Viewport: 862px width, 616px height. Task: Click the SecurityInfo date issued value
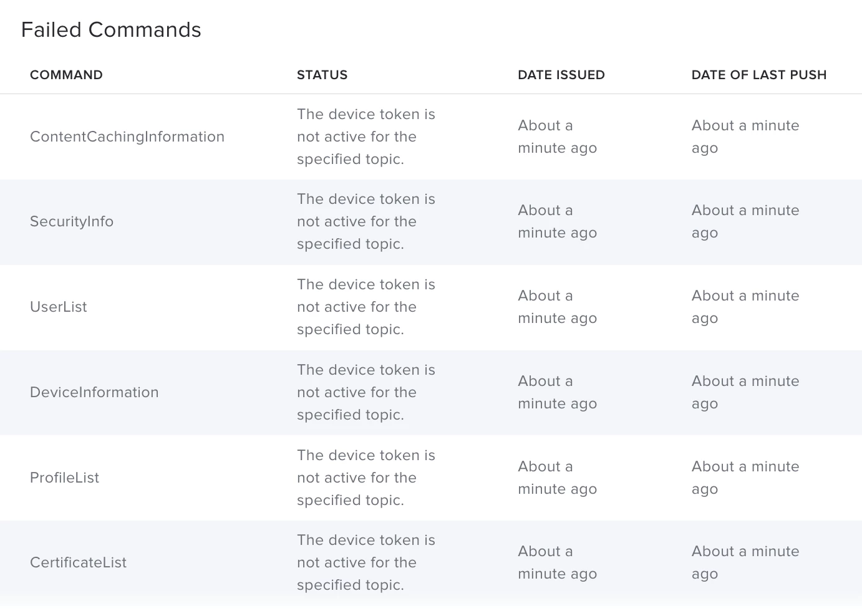coord(558,221)
